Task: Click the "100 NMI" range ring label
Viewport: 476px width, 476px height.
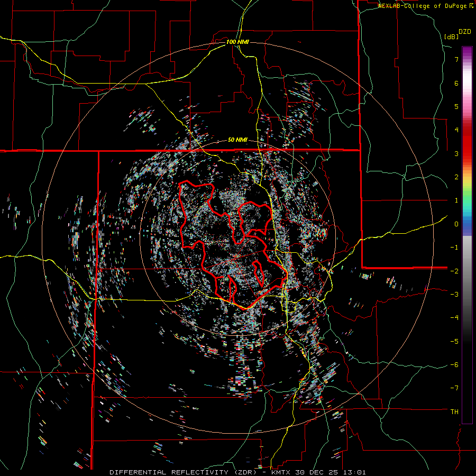Action: pos(237,42)
